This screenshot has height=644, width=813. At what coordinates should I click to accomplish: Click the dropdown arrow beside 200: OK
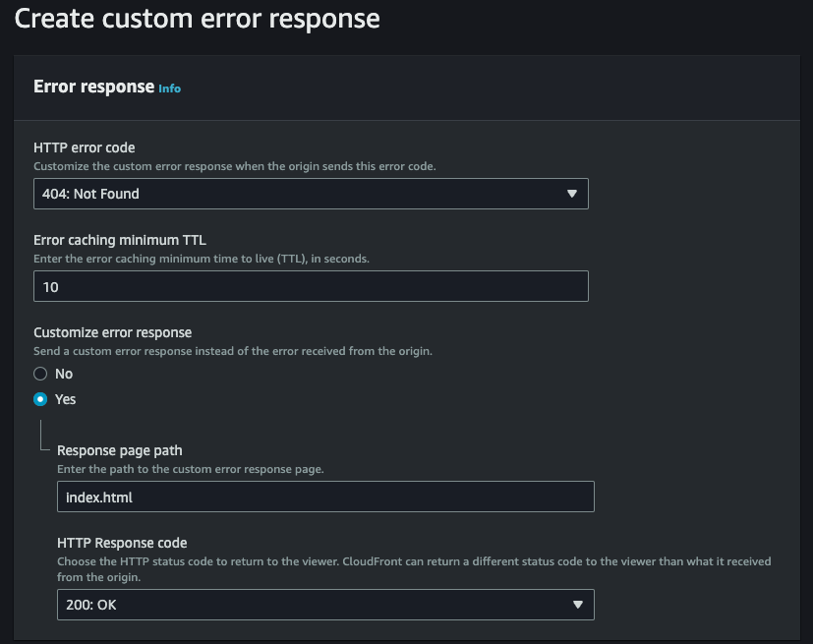point(575,604)
